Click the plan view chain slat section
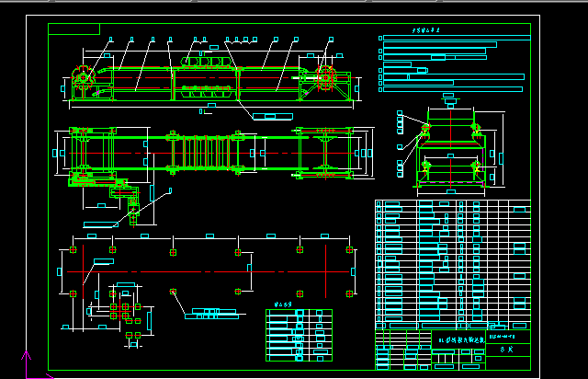 (206, 154)
